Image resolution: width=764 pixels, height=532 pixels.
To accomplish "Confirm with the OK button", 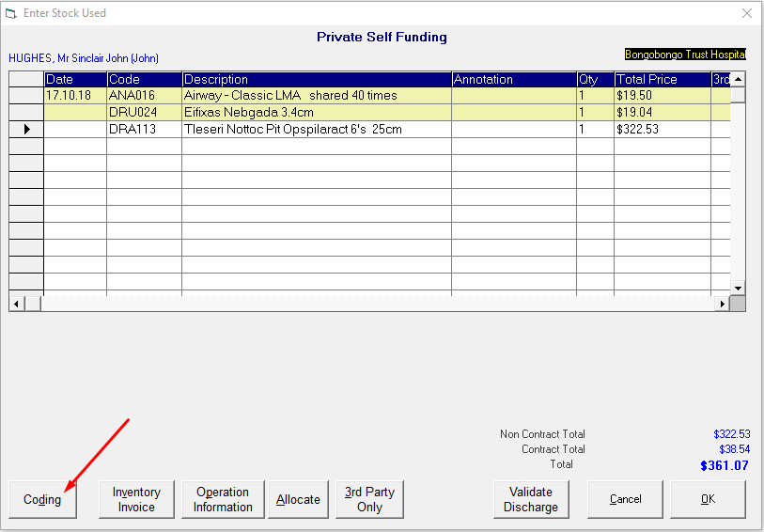I will point(708,499).
